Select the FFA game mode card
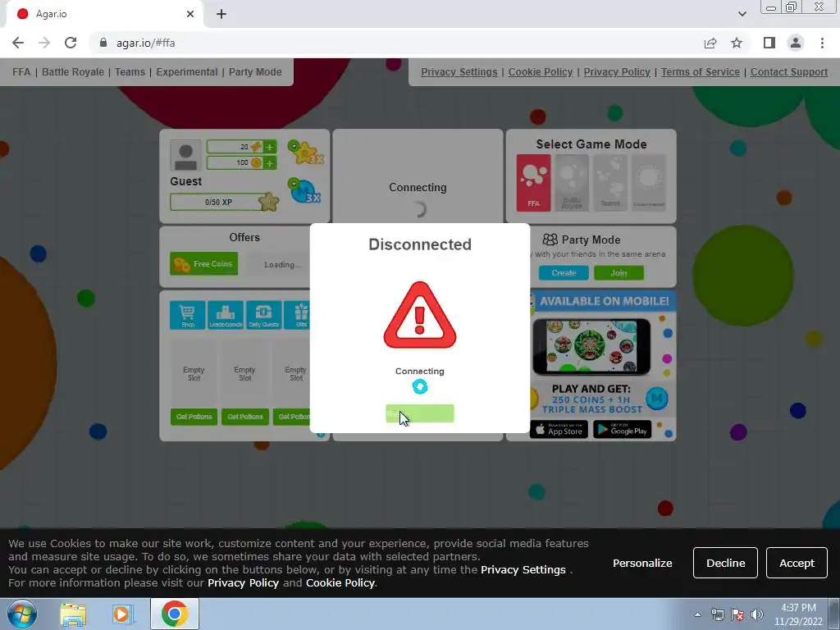 pos(533,183)
